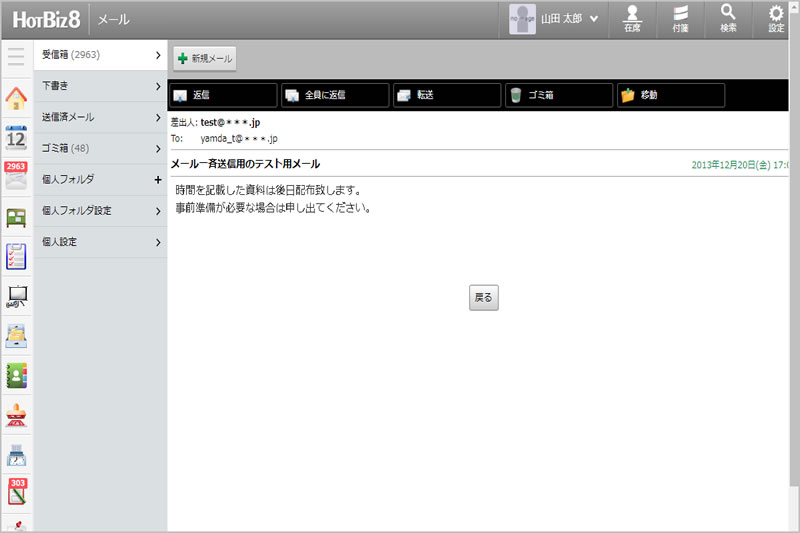Click 全員に返信 reply all in toolbar

click(x=334, y=95)
